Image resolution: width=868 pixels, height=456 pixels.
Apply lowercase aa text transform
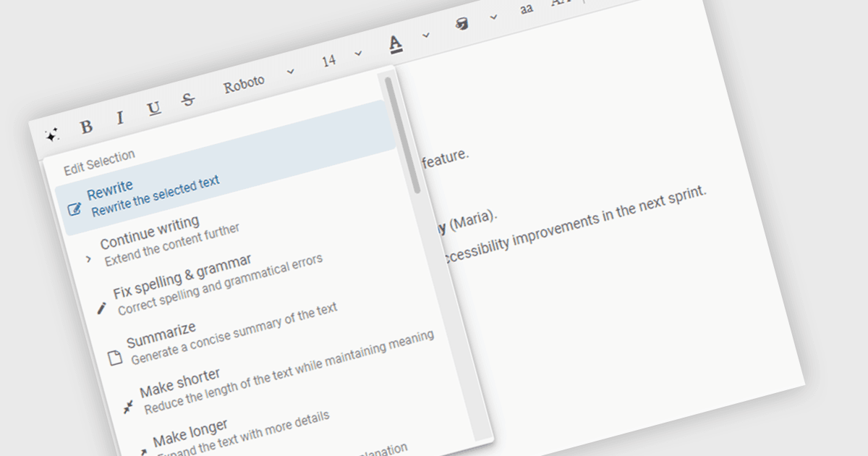coord(527,9)
